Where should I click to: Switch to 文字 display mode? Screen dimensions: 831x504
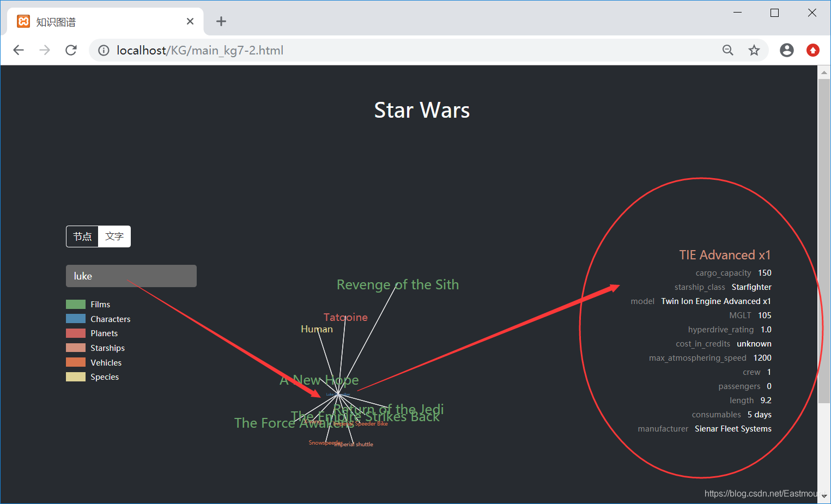tap(114, 236)
